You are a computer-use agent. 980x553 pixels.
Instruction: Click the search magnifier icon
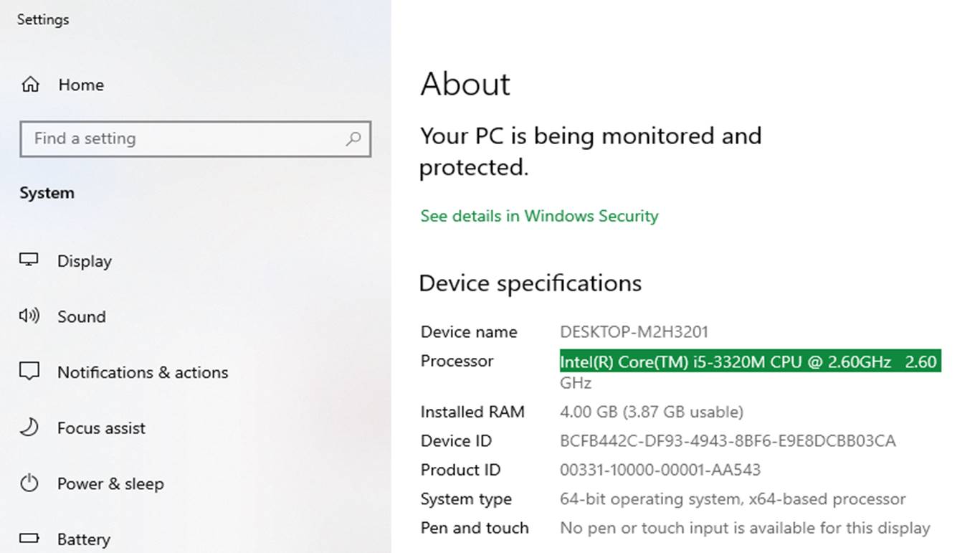tap(353, 138)
